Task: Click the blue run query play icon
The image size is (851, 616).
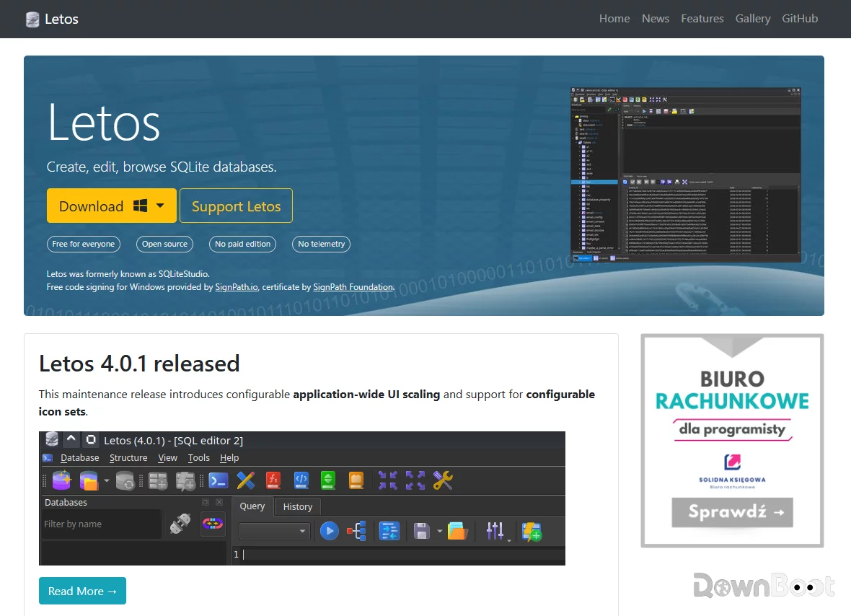Action: coord(329,531)
